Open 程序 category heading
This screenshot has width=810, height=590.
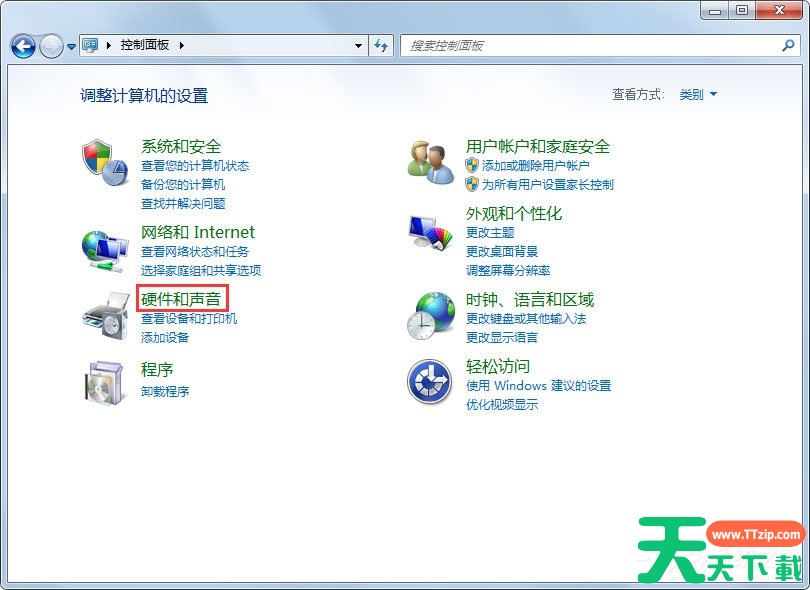(157, 369)
